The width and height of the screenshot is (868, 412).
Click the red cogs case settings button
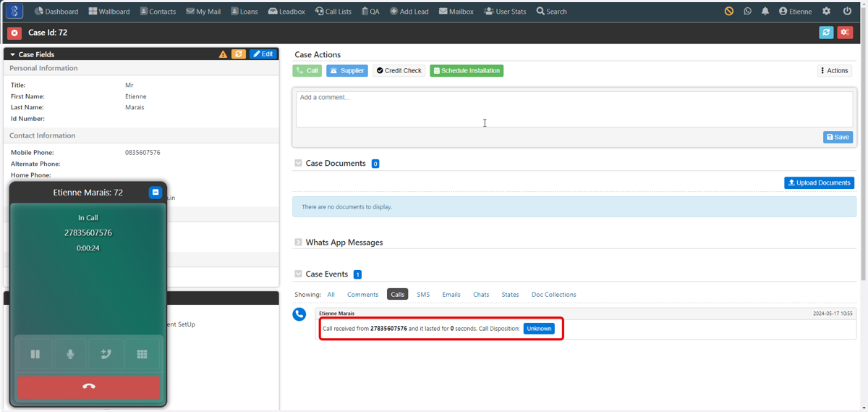click(845, 33)
